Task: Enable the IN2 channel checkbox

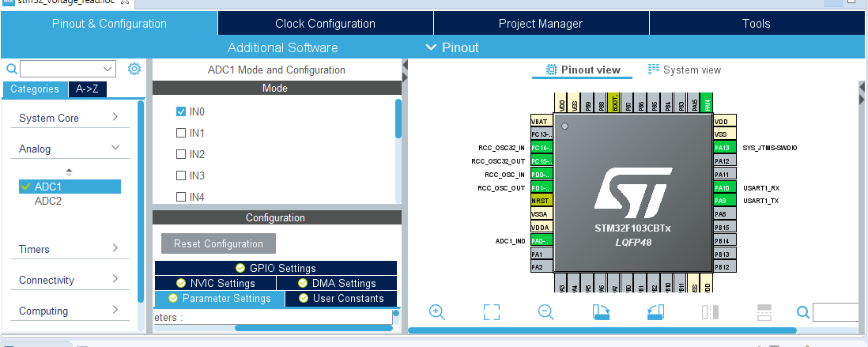Action: [180, 154]
